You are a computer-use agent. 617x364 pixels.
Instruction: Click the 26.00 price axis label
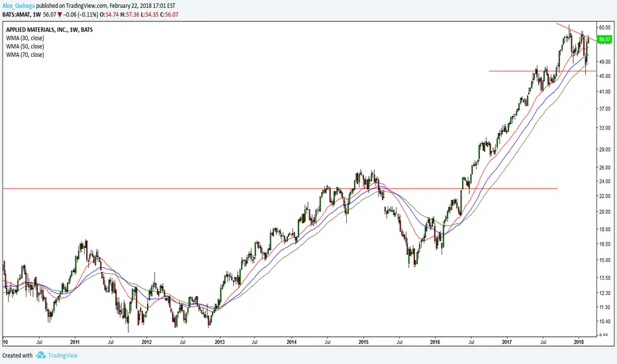[x=604, y=167]
